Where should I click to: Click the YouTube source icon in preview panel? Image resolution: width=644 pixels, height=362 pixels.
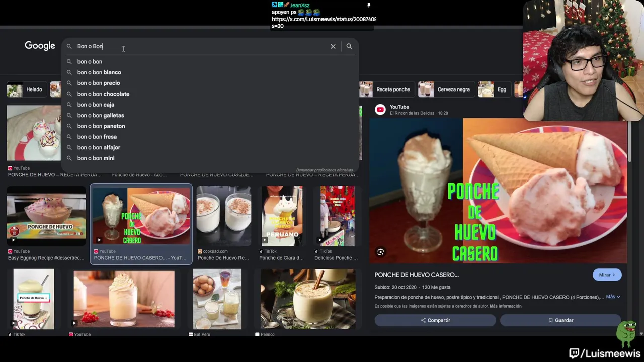[380, 110]
